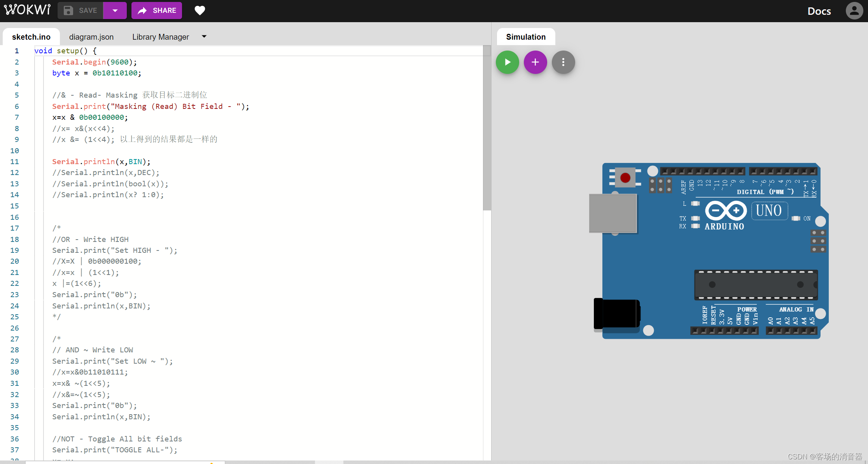Viewport: 868px width, 464px height.
Task: Go to the Wokwi logo home
Action: click(27, 10)
